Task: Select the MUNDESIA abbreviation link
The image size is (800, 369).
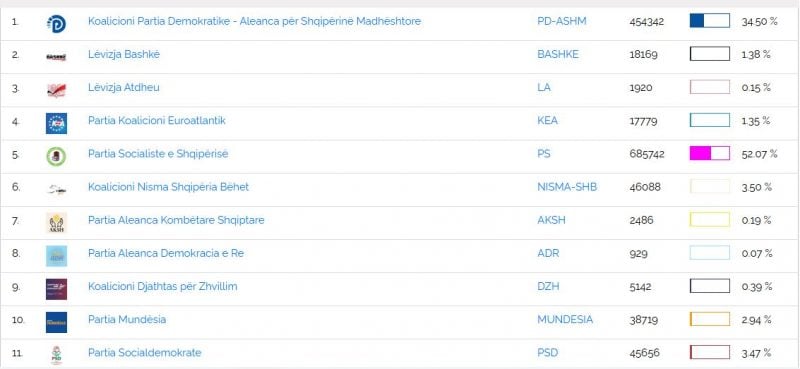Action: [x=565, y=319]
